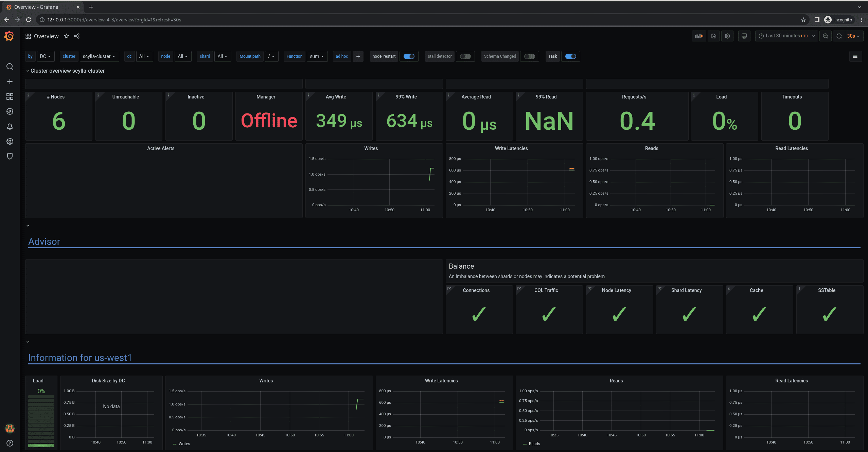
Task: Open the Manager panel title menu
Action: [266, 97]
